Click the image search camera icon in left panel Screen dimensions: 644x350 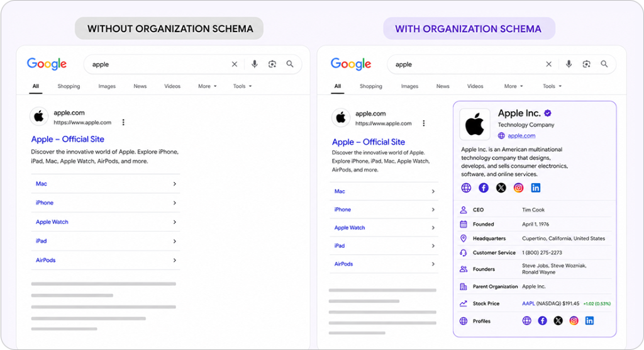[272, 64]
